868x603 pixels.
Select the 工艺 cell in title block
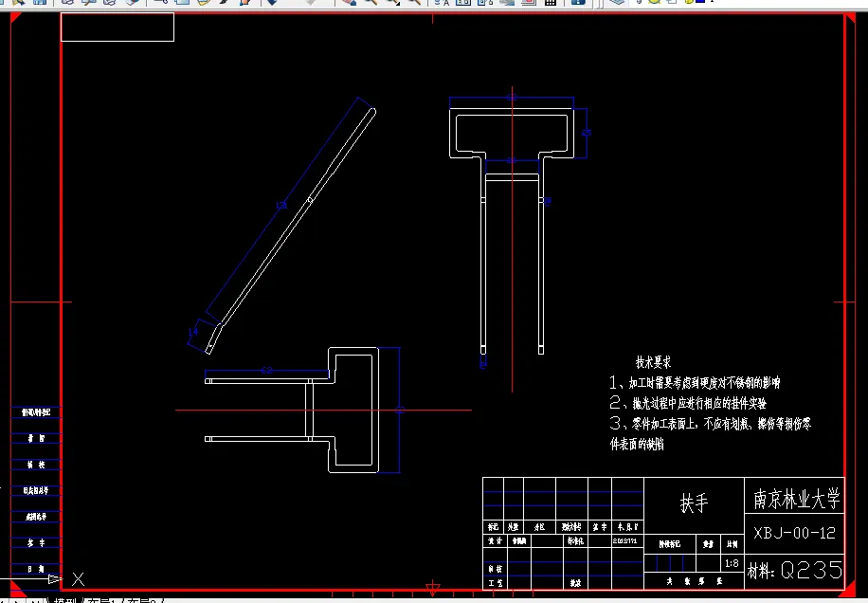coord(495,582)
